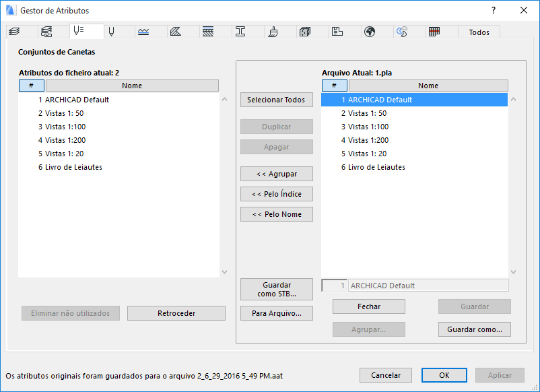Open the Composites layered tab icon
Screen dimensions: 540x392
coord(208,32)
